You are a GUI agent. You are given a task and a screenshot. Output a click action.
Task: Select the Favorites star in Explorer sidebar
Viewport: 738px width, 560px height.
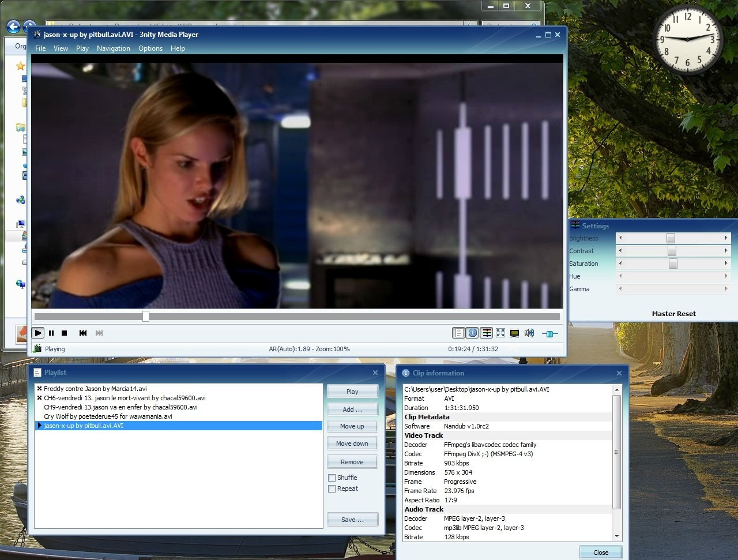[20, 66]
